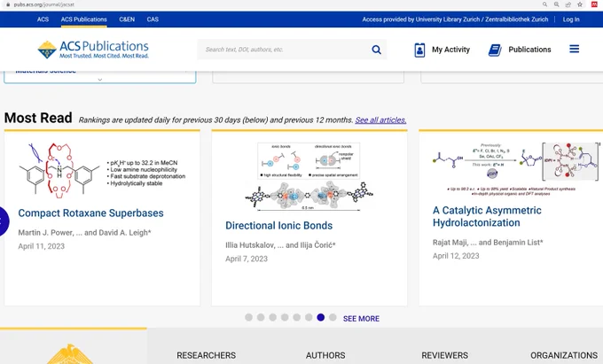Click the URL pubs.acs.org/journal/jacsat in address bar

(43, 4)
